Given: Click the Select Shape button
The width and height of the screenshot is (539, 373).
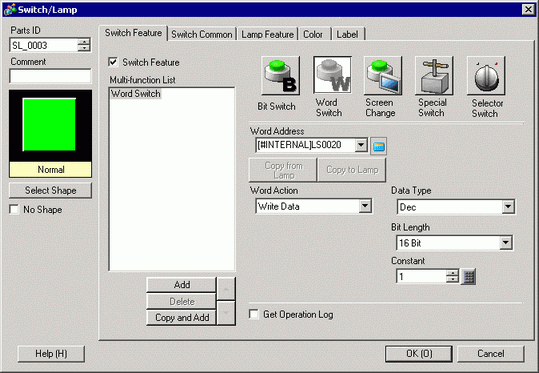Looking at the screenshot, I should (51, 190).
